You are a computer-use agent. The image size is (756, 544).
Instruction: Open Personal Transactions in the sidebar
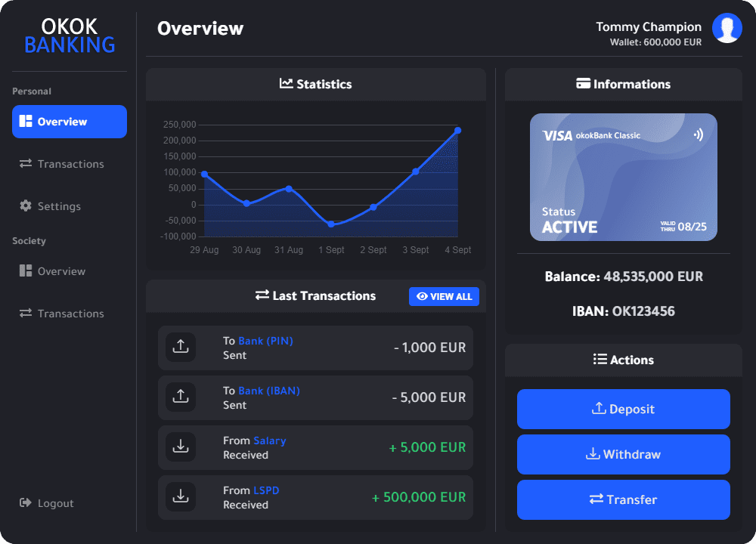[x=70, y=164]
